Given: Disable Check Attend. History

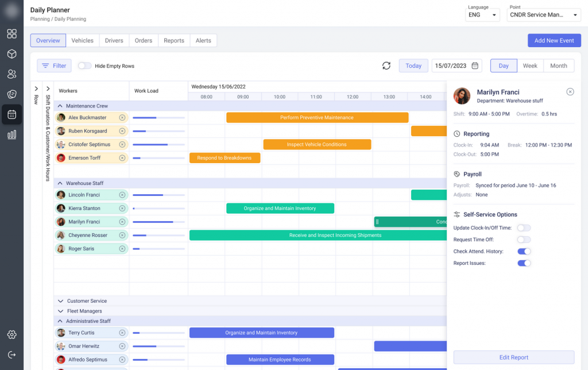Looking at the screenshot, I should (x=524, y=251).
